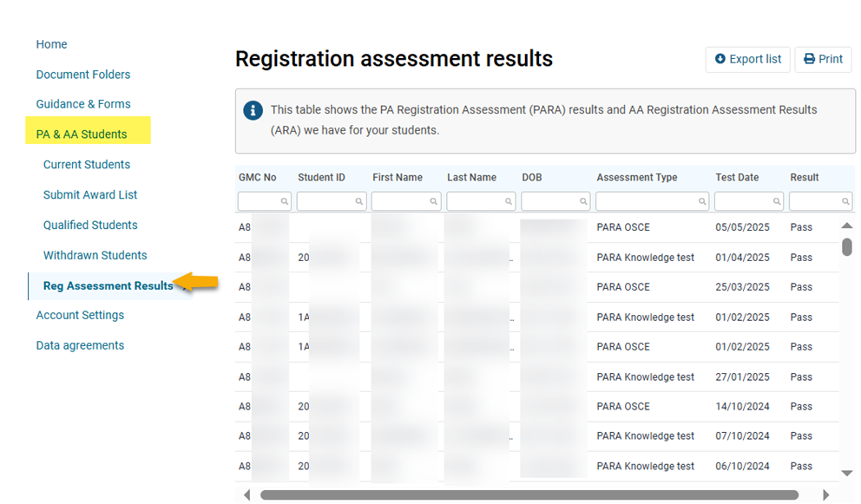Click search icon in Result filter
The image size is (861, 504).
click(845, 201)
